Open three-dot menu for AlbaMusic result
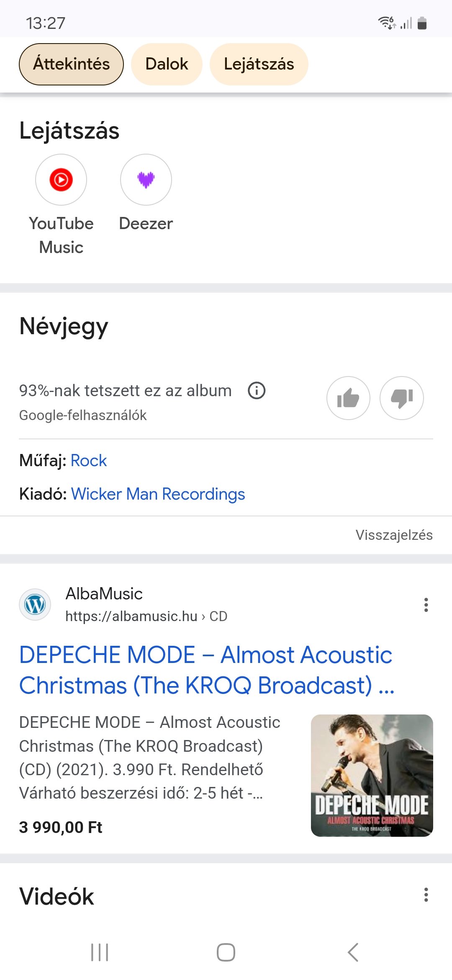The width and height of the screenshot is (452, 980). click(x=426, y=605)
